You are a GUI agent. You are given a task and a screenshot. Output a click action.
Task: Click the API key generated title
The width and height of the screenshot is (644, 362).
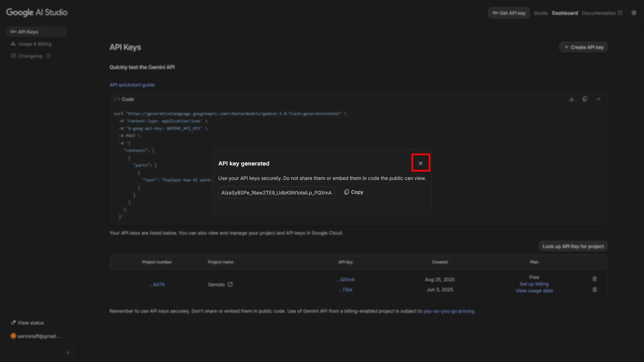point(244,164)
